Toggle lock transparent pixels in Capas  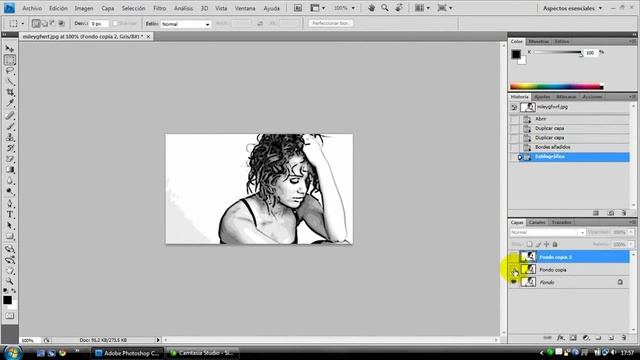pos(529,244)
